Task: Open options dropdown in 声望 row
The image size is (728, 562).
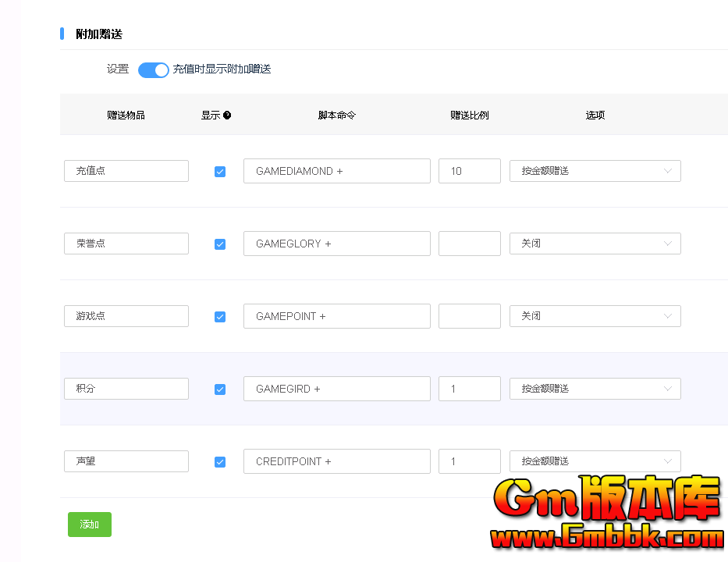Action: [595, 461]
